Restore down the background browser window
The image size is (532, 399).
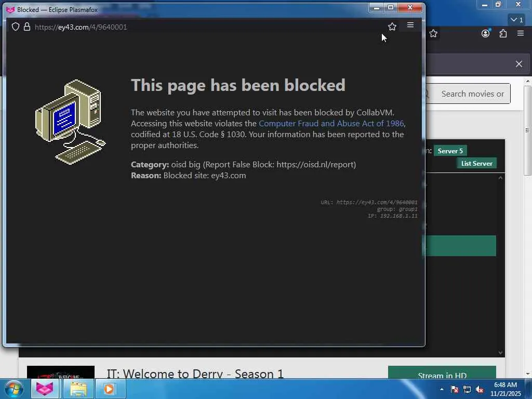click(x=498, y=4)
